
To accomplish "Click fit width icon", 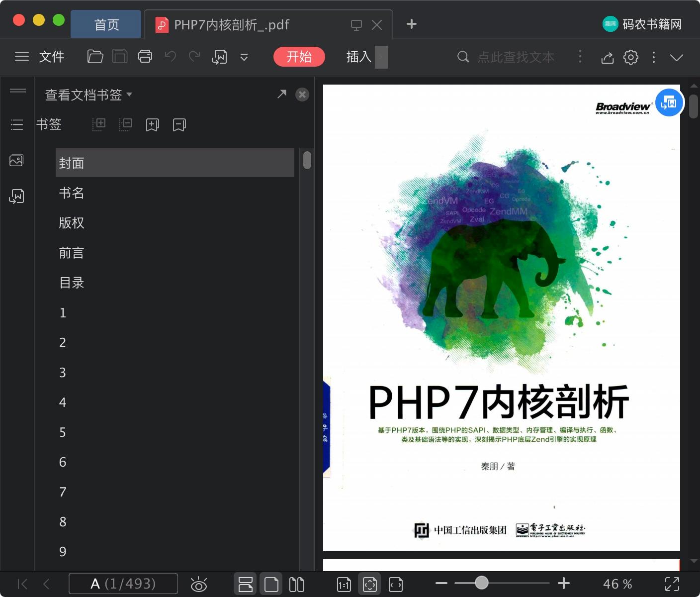I will 396,585.
